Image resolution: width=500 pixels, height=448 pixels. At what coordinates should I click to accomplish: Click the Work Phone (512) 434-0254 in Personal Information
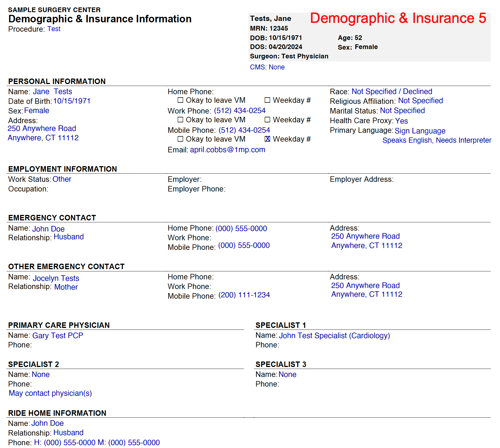(x=240, y=110)
